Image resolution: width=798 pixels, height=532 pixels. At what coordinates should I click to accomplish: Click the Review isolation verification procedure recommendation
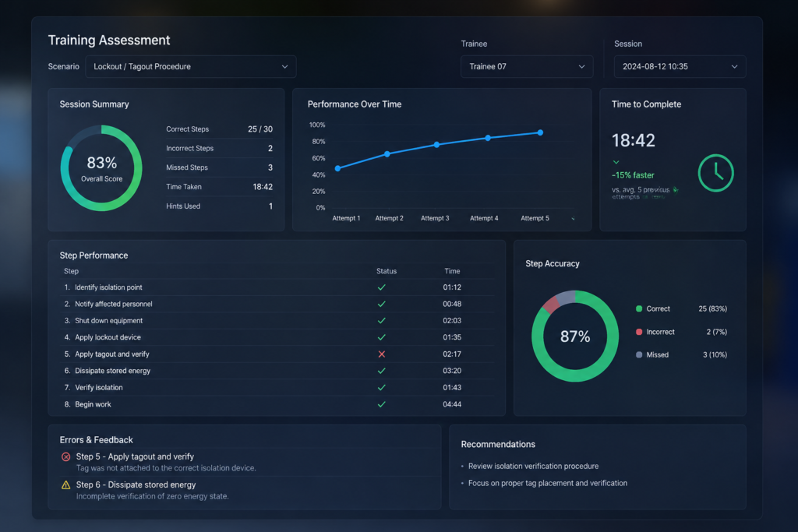pyautogui.click(x=533, y=466)
